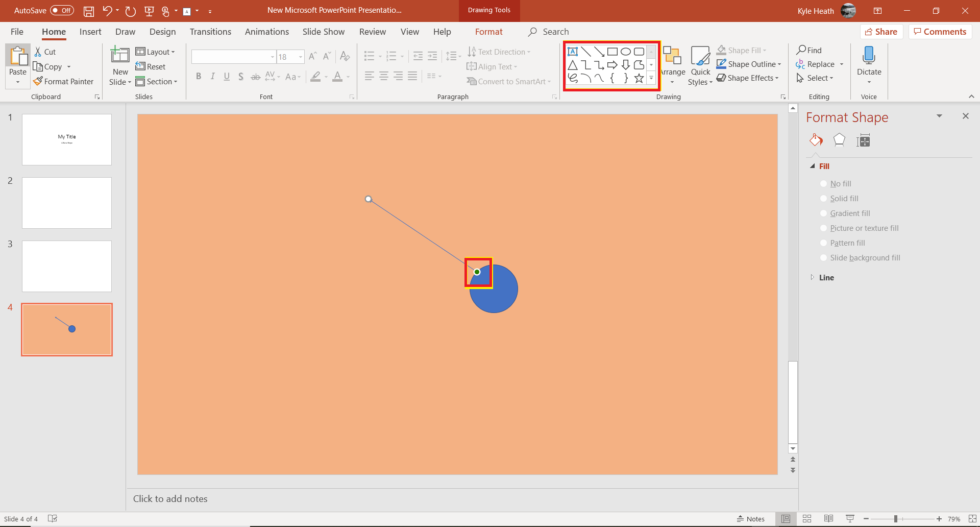This screenshot has height=527, width=980.
Task: Open the Drawing Tools Format tab
Action: click(x=488, y=32)
